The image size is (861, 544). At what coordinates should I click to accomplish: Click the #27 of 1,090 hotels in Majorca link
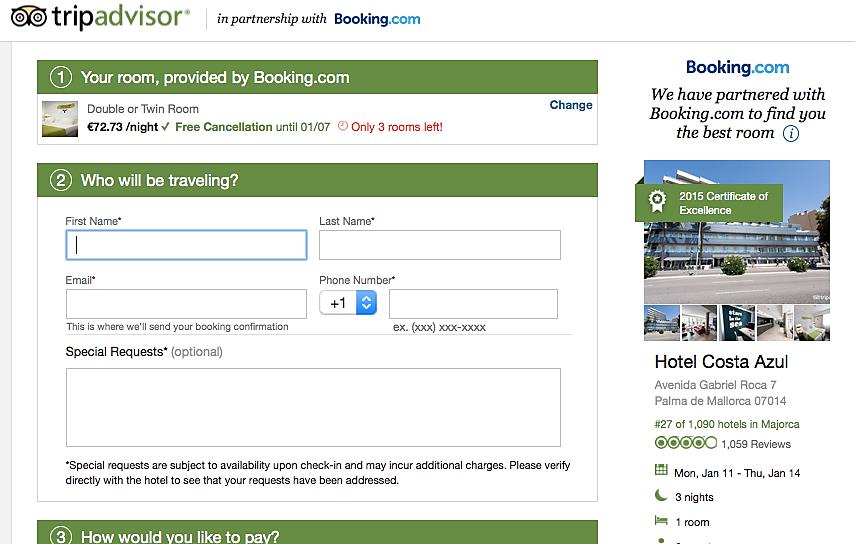pos(726,424)
